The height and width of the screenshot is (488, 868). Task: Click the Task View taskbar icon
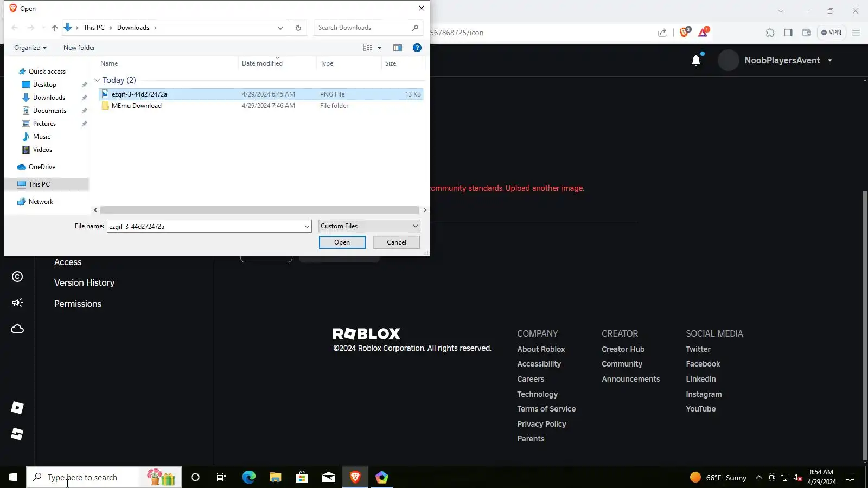pyautogui.click(x=221, y=477)
